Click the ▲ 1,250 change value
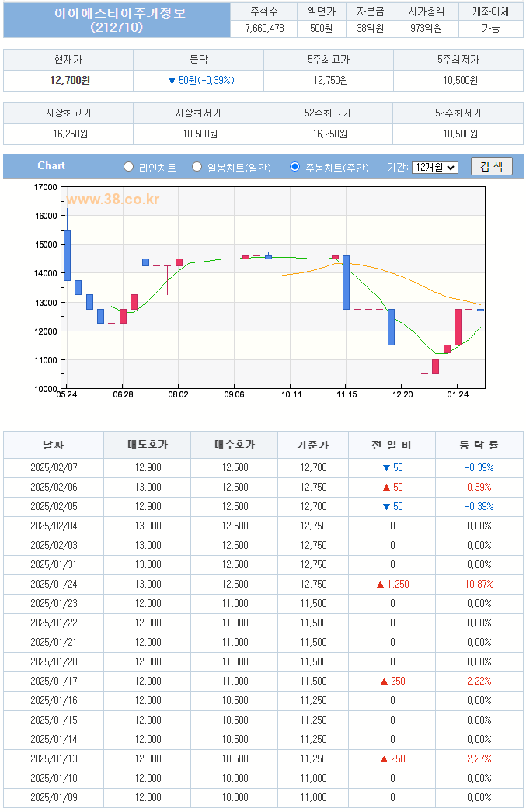This screenshot has width=526, height=812. (x=393, y=584)
